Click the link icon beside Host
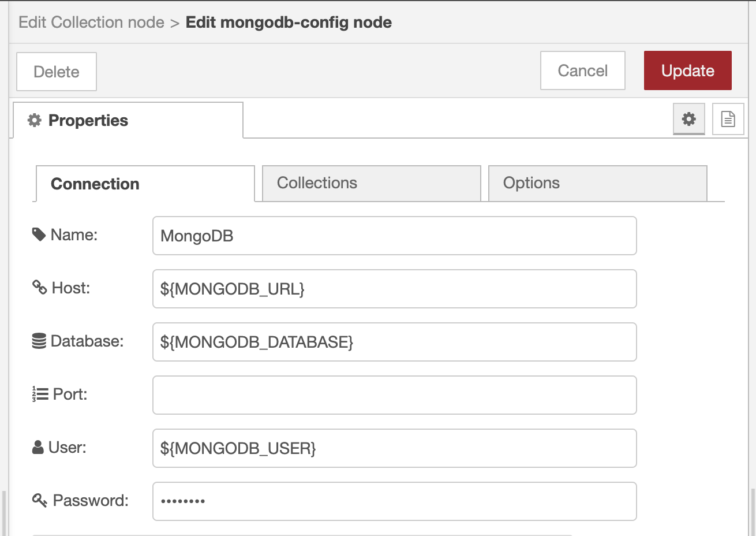This screenshot has height=536, width=756. pos(39,287)
